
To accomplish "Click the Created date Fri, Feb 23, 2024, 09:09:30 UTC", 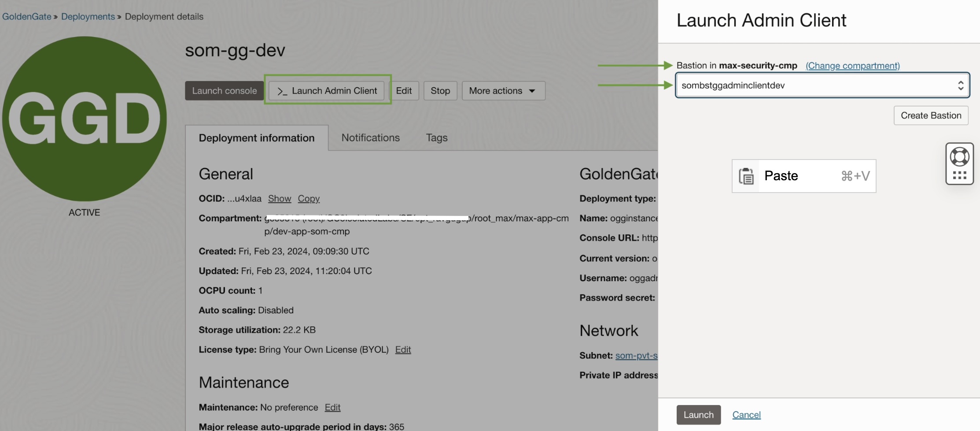I will coord(304,251).
